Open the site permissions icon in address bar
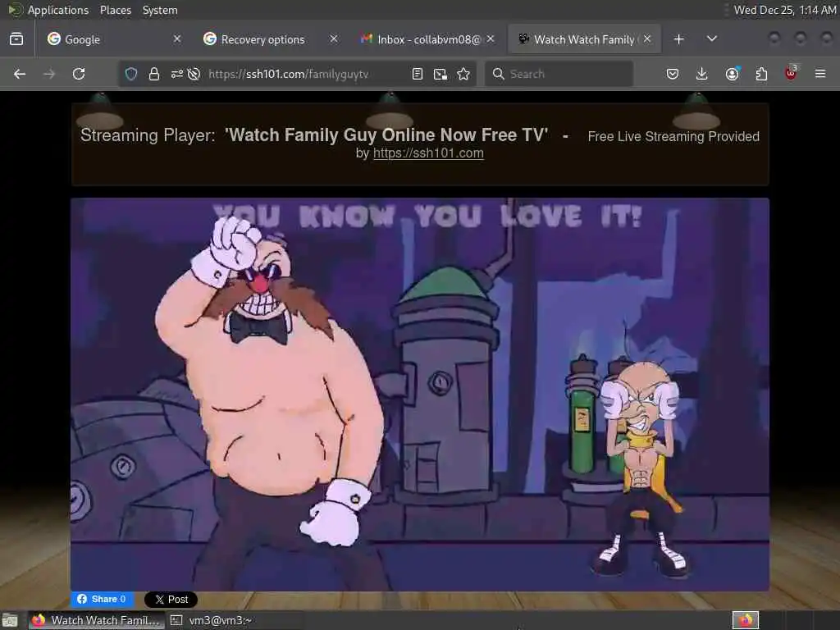Screen dimensions: 840x630 click(177, 74)
